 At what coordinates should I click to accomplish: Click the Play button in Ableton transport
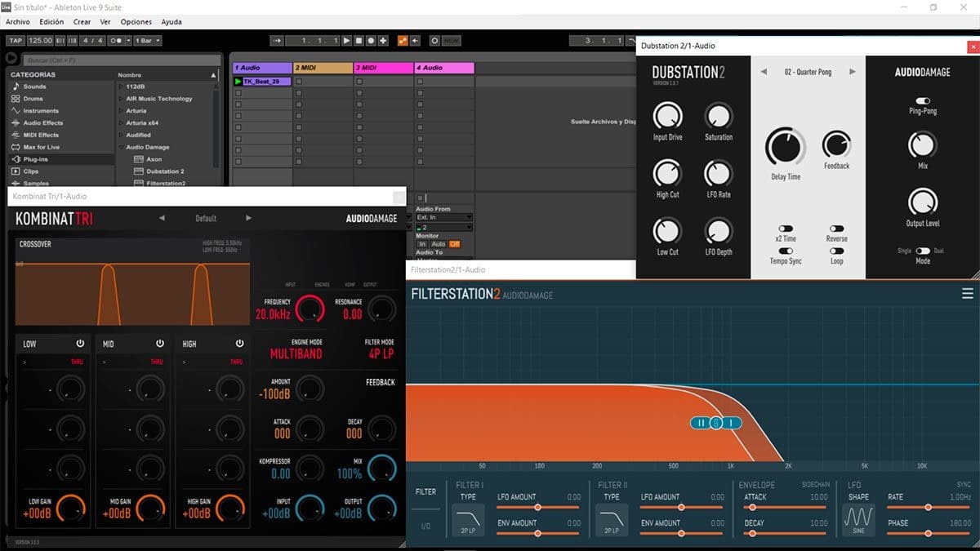click(347, 40)
